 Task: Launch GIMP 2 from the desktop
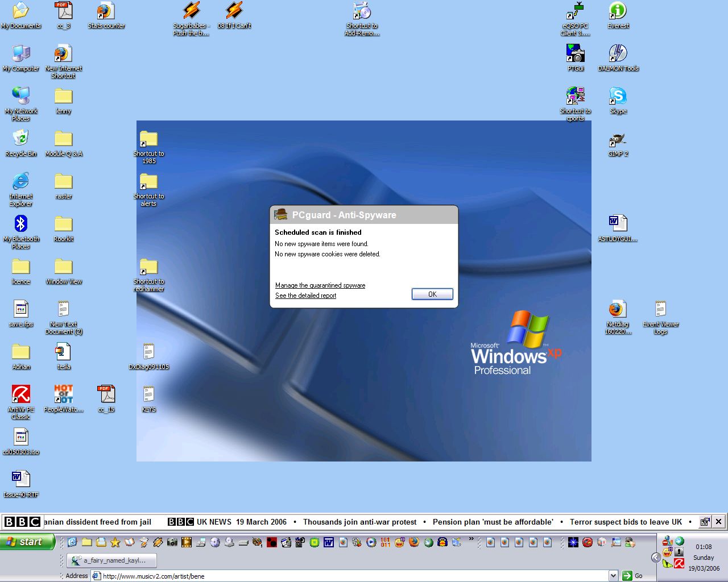tap(618, 144)
